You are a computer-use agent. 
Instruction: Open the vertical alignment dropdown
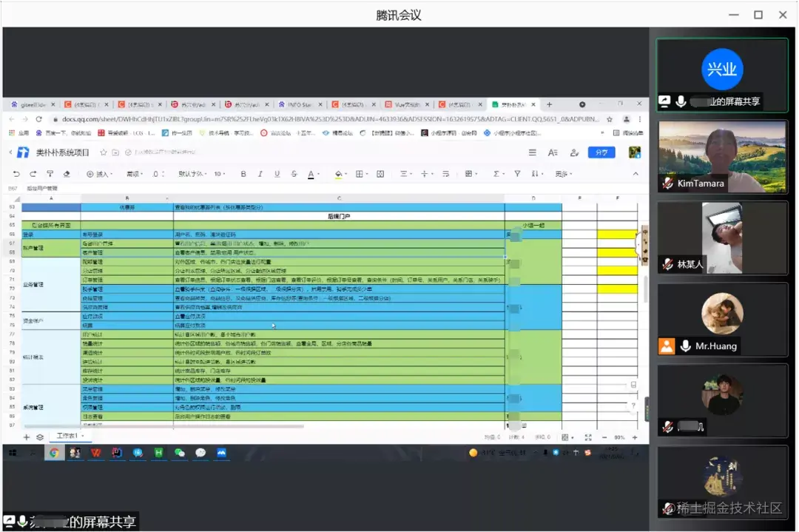(427, 175)
